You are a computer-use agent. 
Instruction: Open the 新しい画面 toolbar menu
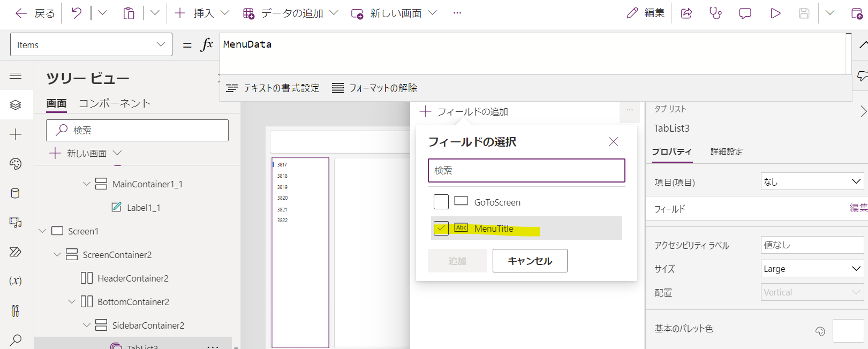[x=394, y=13]
